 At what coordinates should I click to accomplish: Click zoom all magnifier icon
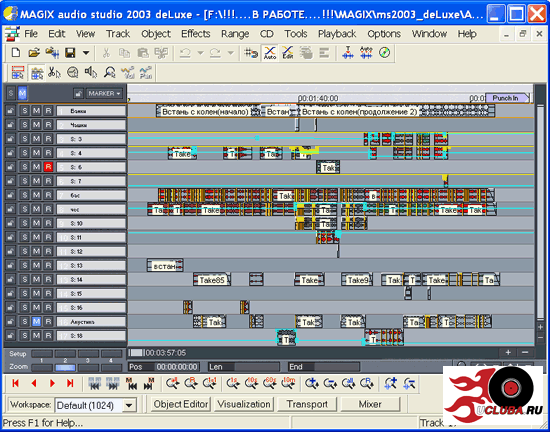(x=348, y=384)
